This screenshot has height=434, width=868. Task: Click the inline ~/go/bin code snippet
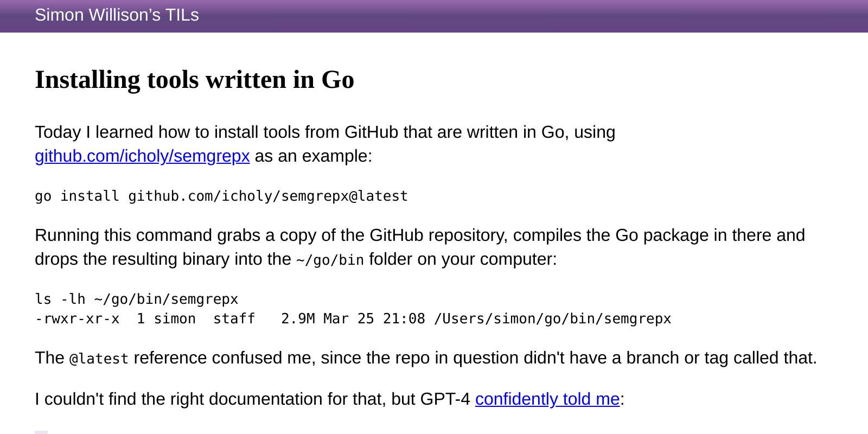point(330,260)
